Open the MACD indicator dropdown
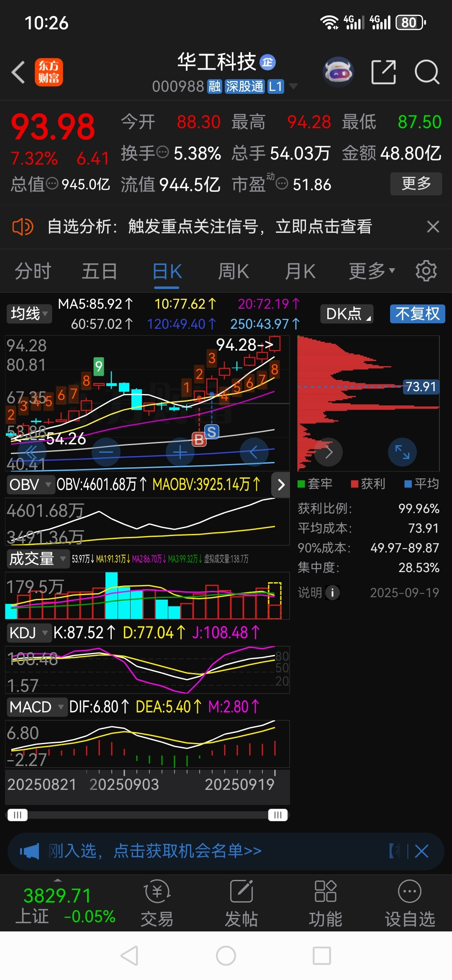 36,707
